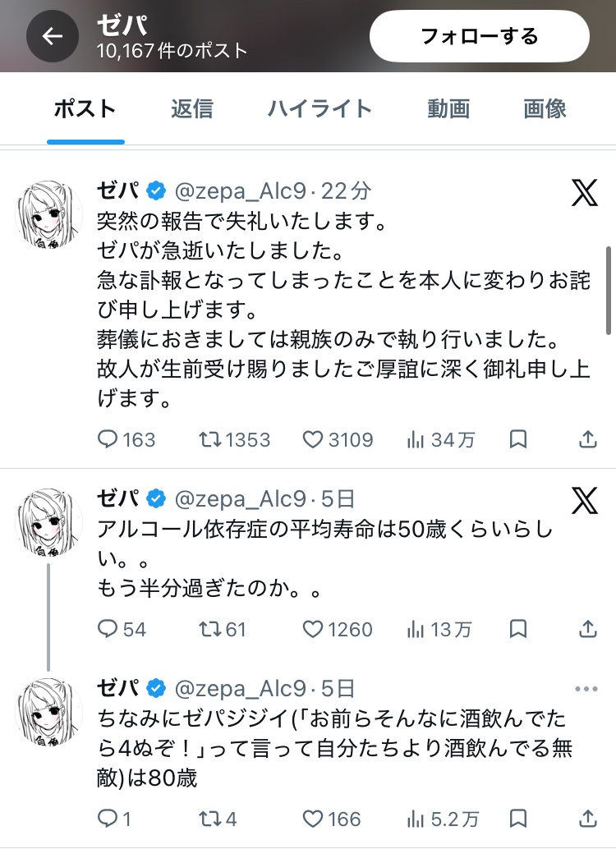Select the 動画 videos tab
This screenshot has height=849, width=616.
pos(448,108)
